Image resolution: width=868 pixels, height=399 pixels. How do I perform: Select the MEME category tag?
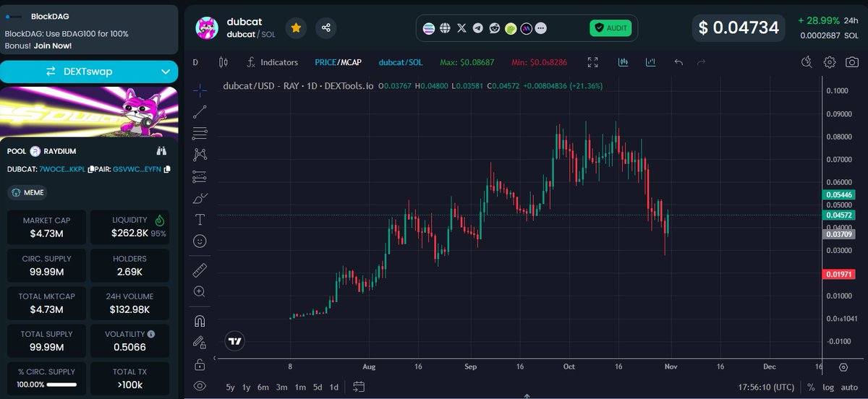point(29,192)
